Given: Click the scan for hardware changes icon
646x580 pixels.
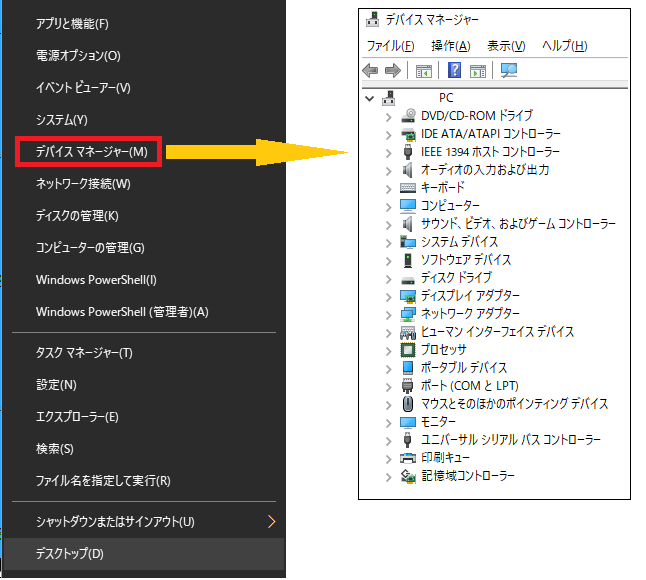Looking at the screenshot, I should click(x=509, y=70).
